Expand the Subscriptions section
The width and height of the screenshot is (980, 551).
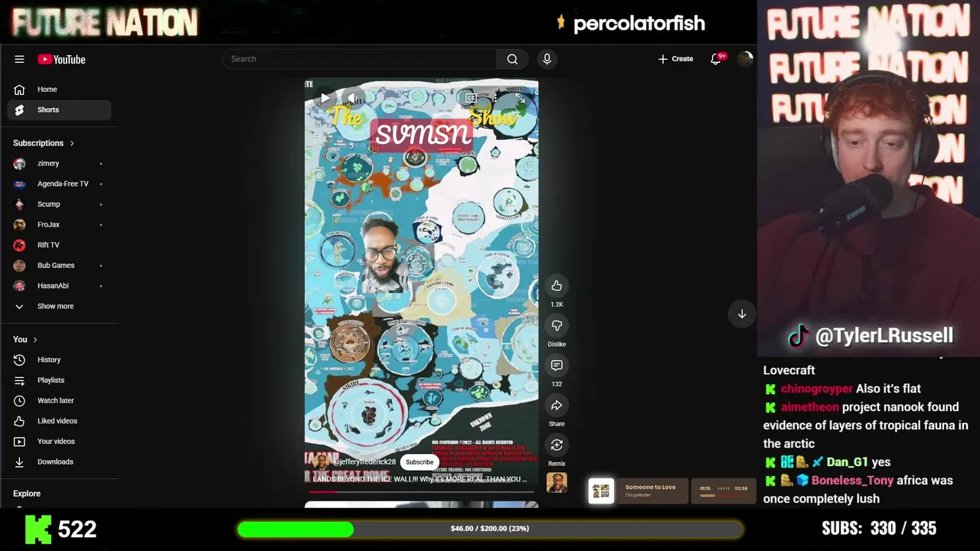(x=44, y=143)
